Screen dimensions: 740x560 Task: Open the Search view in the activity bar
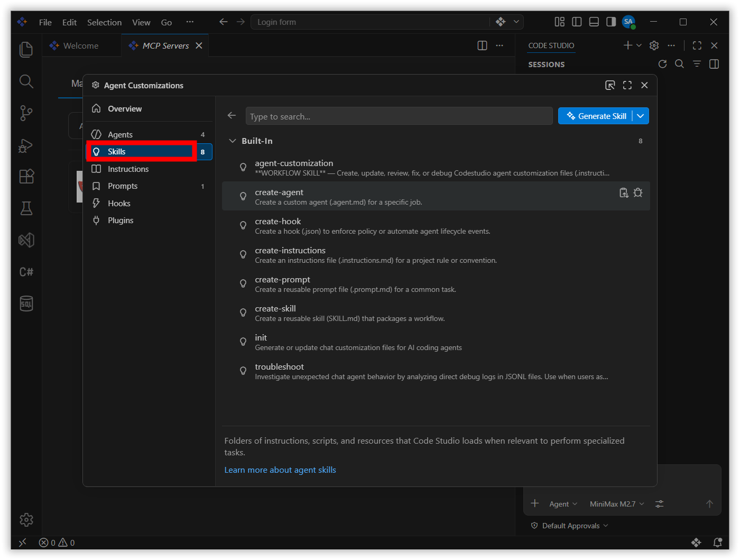[26, 81]
